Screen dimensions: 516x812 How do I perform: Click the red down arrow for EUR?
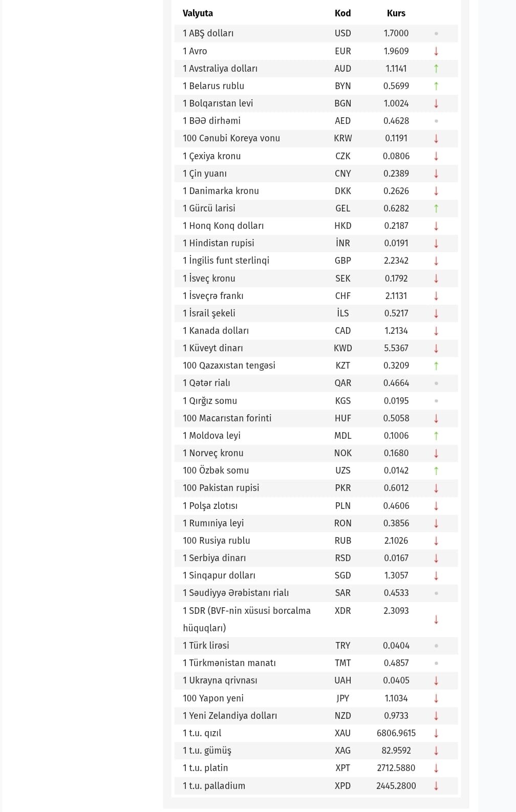click(x=436, y=51)
